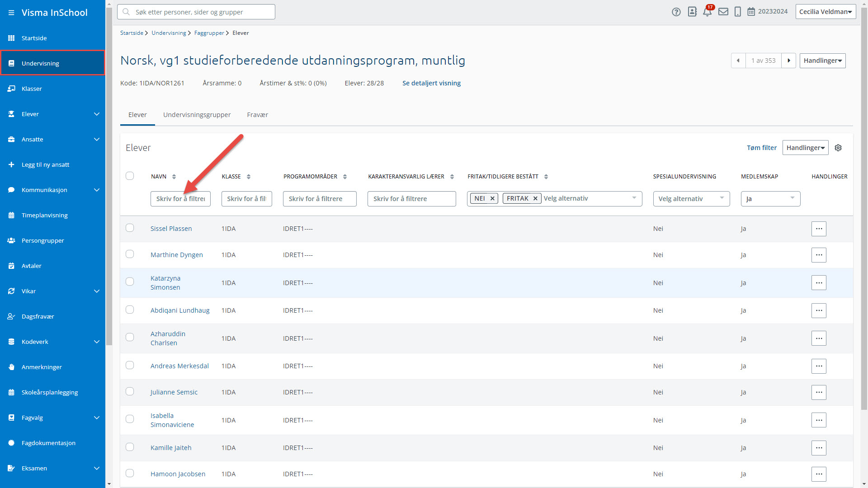This screenshot has width=868, height=488.
Task: Open notifications bell icon
Action: pos(708,12)
